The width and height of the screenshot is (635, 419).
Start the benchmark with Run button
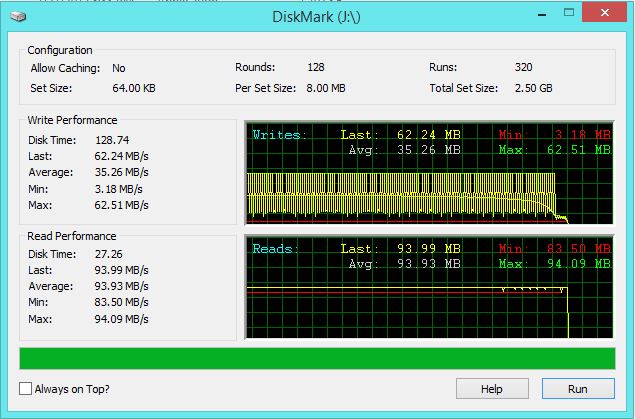pos(578,389)
